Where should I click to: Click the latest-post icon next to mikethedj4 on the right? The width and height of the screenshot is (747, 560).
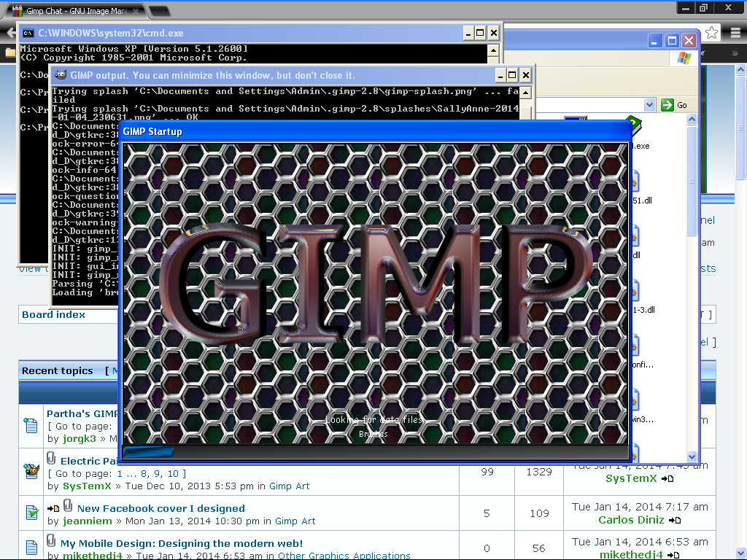pyautogui.click(x=673, y=555)
